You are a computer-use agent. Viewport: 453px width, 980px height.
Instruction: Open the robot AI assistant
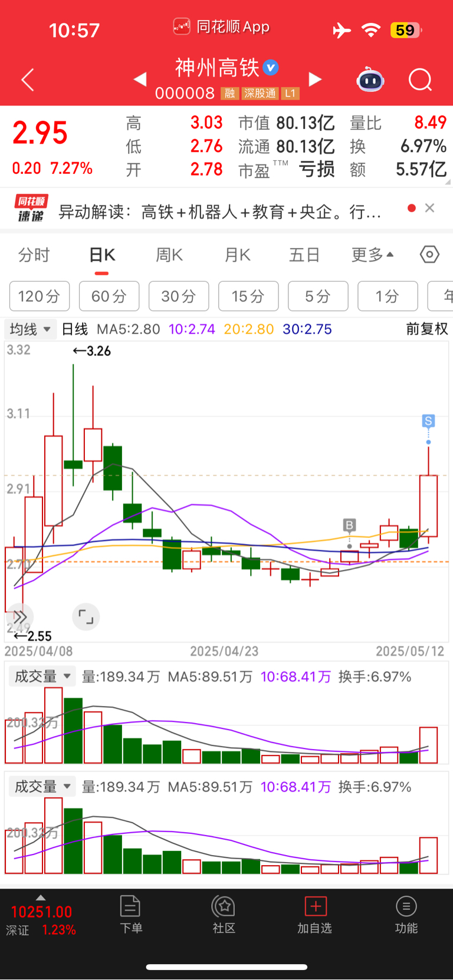pos(370,80)
